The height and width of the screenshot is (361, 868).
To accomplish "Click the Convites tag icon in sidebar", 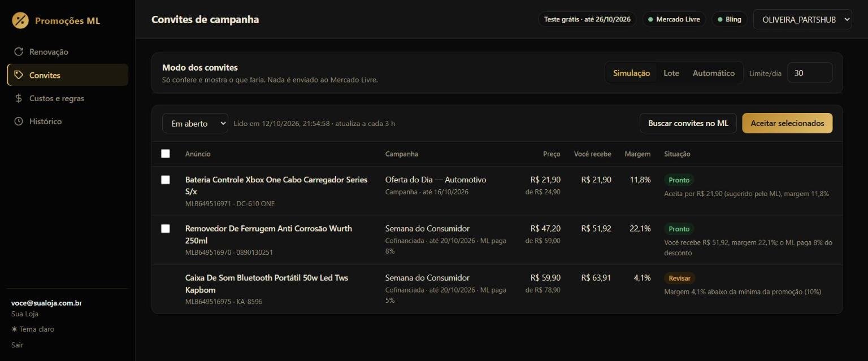I will (19, 75).
